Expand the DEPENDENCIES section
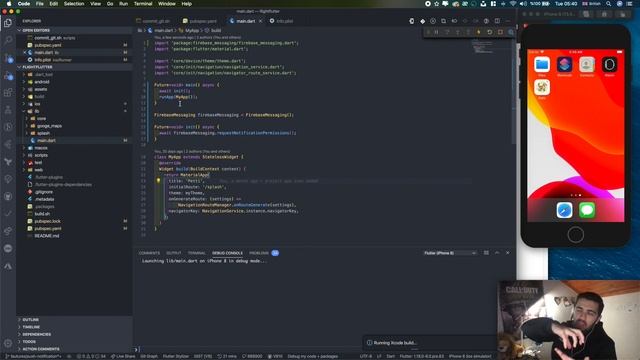 tap(36, 334)
